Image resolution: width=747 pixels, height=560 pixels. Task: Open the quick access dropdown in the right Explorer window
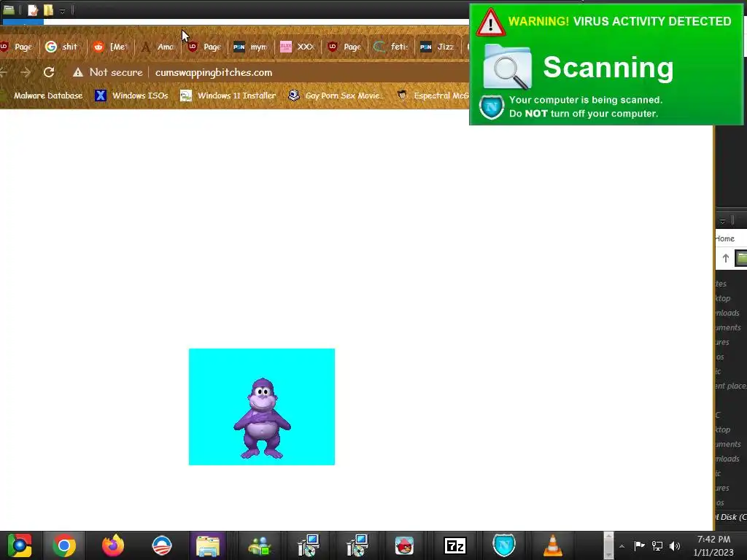[722, 221]
